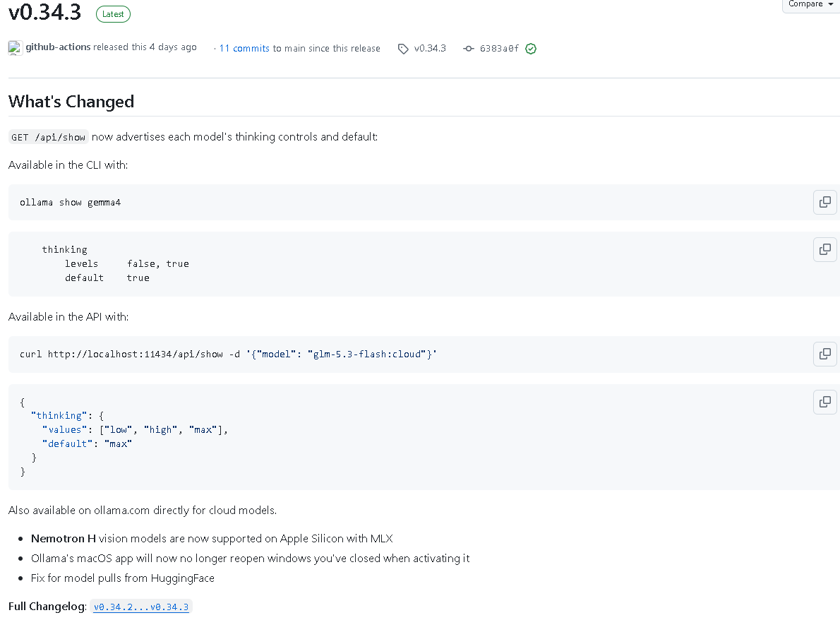Open the v0.34.2...v0.34.3 changelog link
Viewport: 840px width, 620px height.
tap(141, 607)
